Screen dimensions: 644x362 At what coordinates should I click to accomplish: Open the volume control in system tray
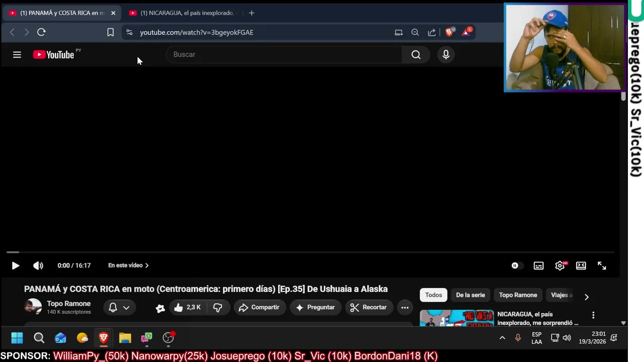click(567, 338)
